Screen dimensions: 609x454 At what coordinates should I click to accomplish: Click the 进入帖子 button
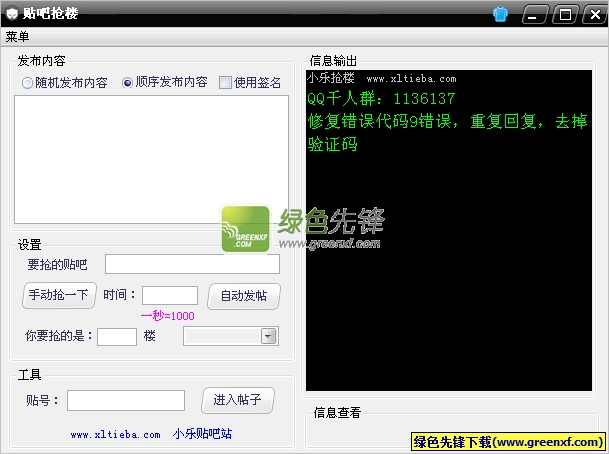[238, 400]
